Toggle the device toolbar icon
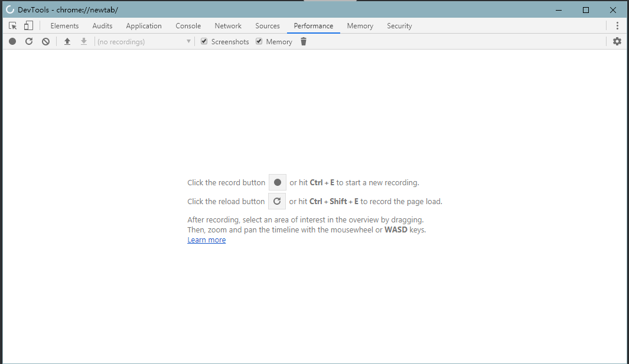Screen dimensions: 629x364 click(x=28, y=26)
